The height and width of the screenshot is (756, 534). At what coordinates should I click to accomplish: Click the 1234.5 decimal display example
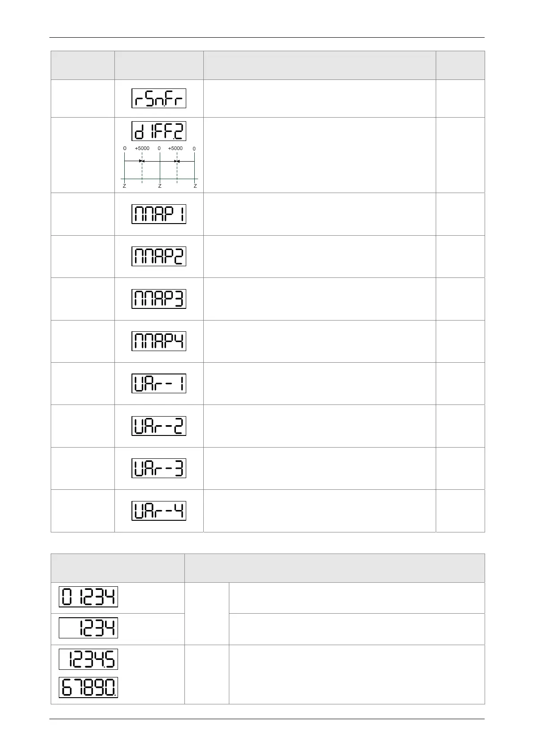[88, 659]
